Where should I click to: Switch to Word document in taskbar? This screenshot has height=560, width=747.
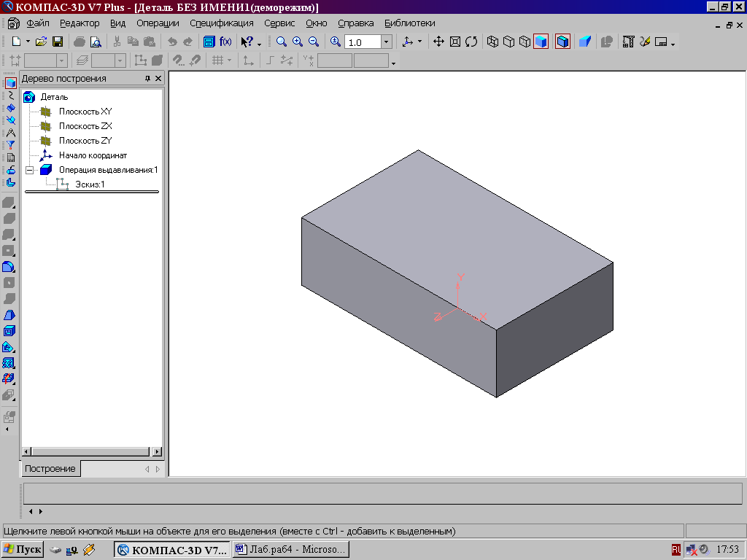[290, 549]
